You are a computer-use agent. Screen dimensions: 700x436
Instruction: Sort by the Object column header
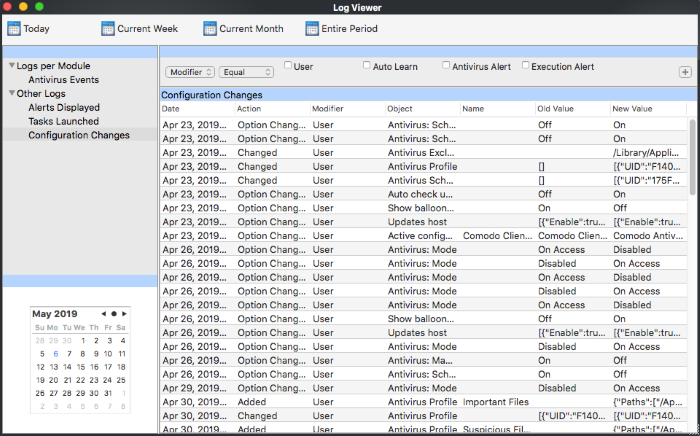point(400,108)
